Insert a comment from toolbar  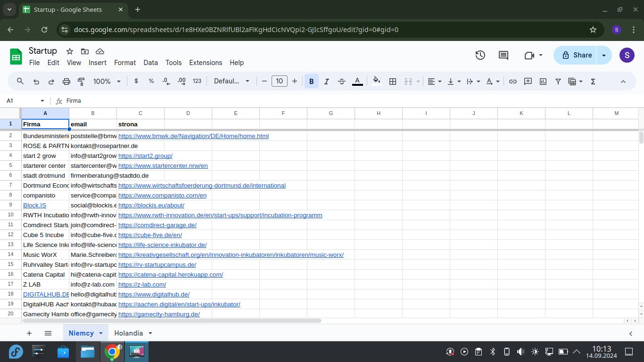528,81
